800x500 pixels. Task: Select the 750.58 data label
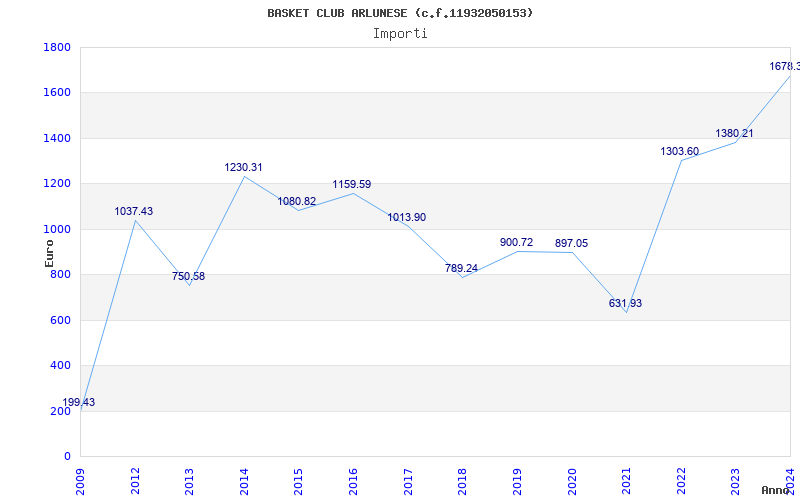pos(188,277)
